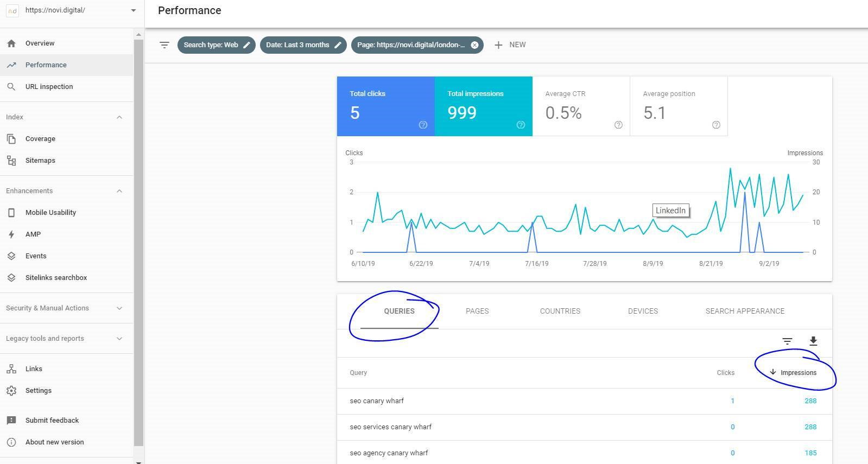Screen dimensions: 868x464
Task: Select the QUERIES tab
Action: (x=399, y=311)
